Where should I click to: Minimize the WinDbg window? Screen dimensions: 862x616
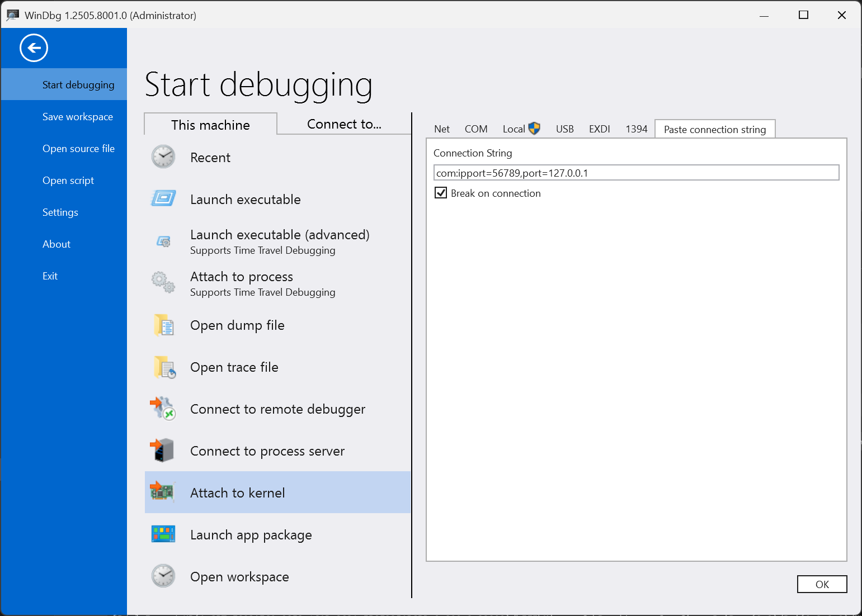764,15
